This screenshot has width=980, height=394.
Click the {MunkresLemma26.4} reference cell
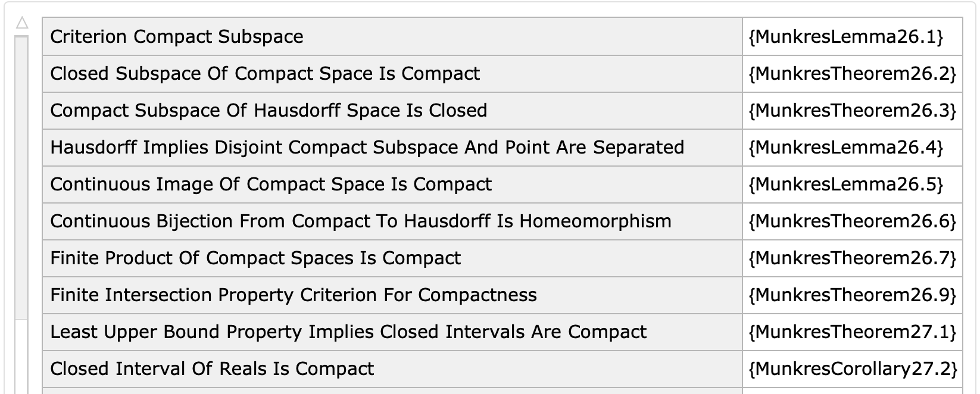point(845,148)
